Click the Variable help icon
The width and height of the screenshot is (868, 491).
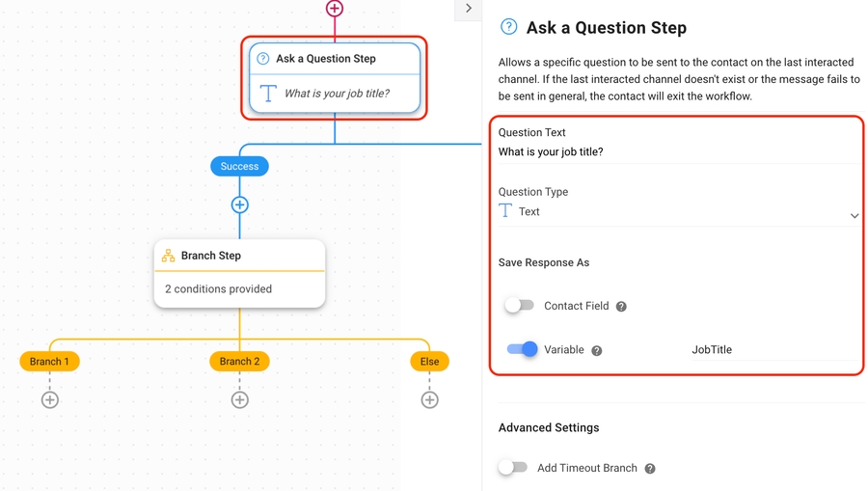pos(597,350)
